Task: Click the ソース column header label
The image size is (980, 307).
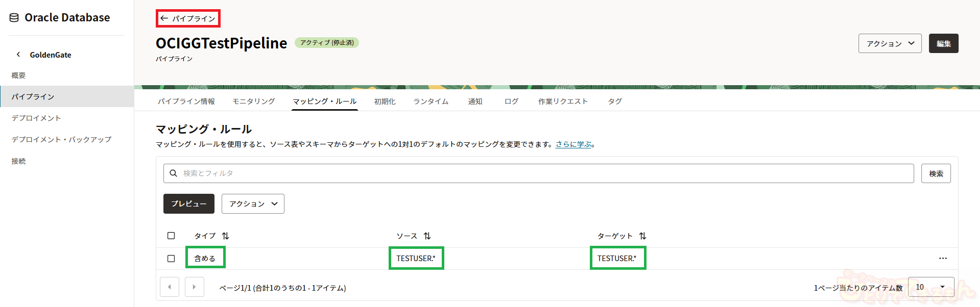Action: (x=407, y=236)
